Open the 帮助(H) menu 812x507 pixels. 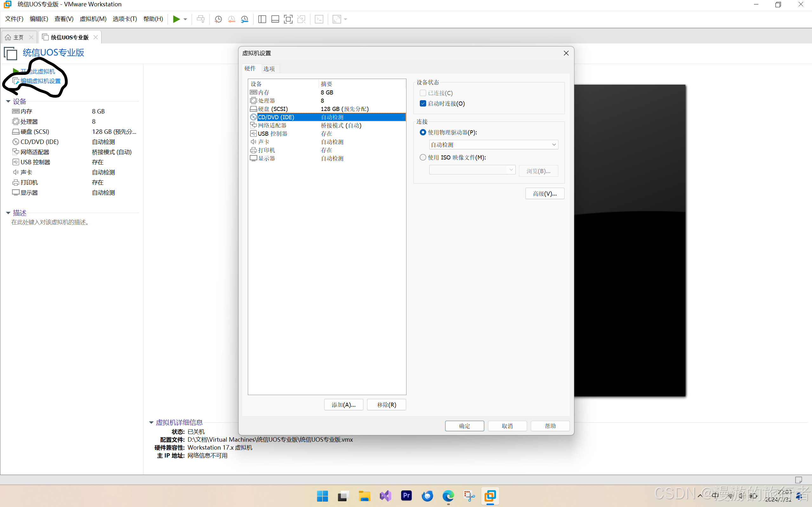point(153,19)
